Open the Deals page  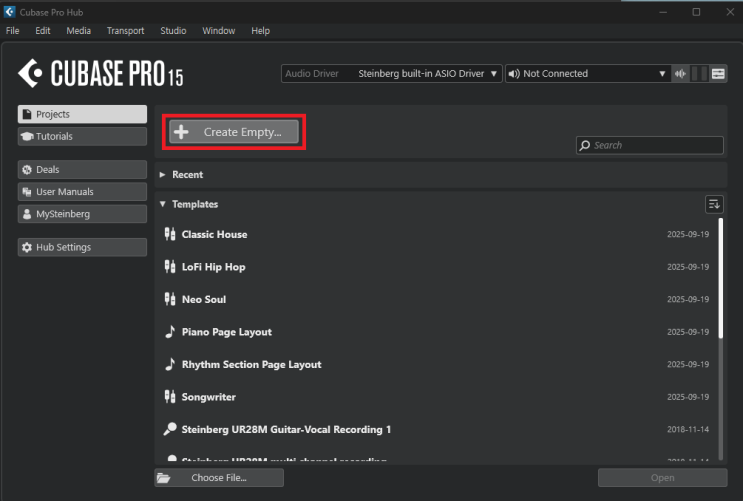click(82, 169)
